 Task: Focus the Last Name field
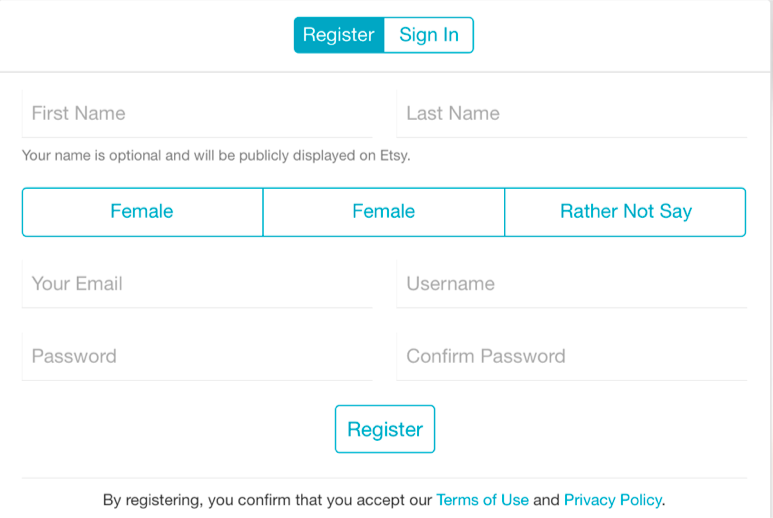572,113
